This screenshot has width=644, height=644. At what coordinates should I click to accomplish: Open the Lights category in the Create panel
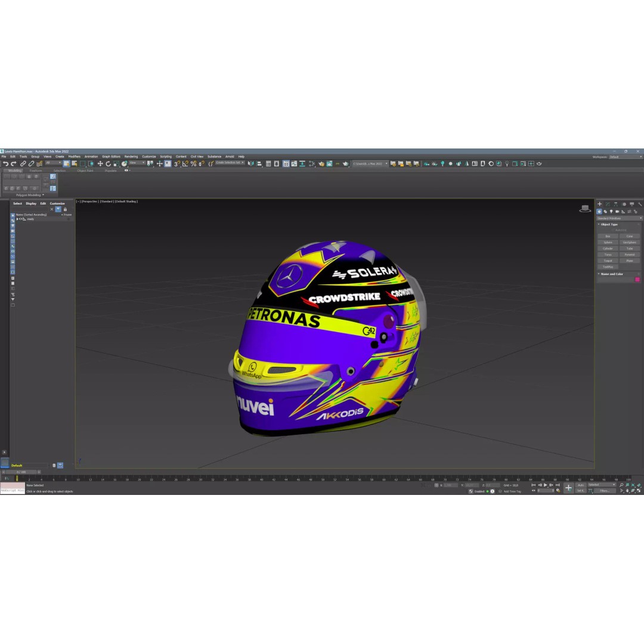(611, 212)
